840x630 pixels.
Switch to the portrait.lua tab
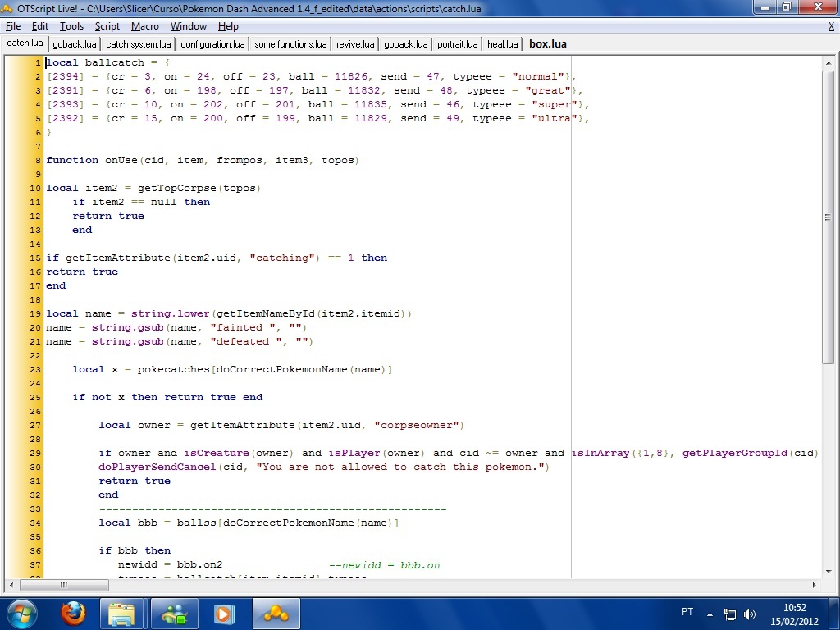click(457, 44)
